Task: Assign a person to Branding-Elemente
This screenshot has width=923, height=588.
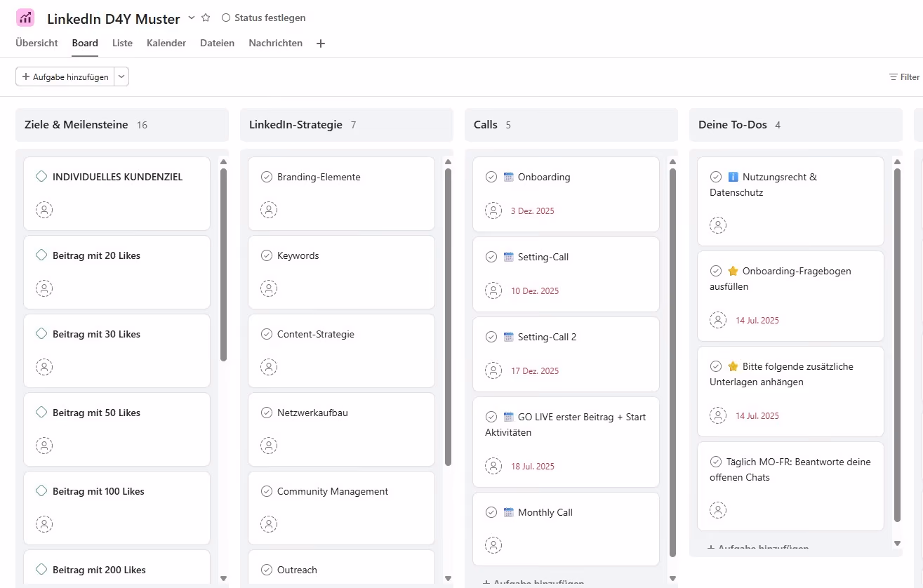Action: click(x=269, y=210)
